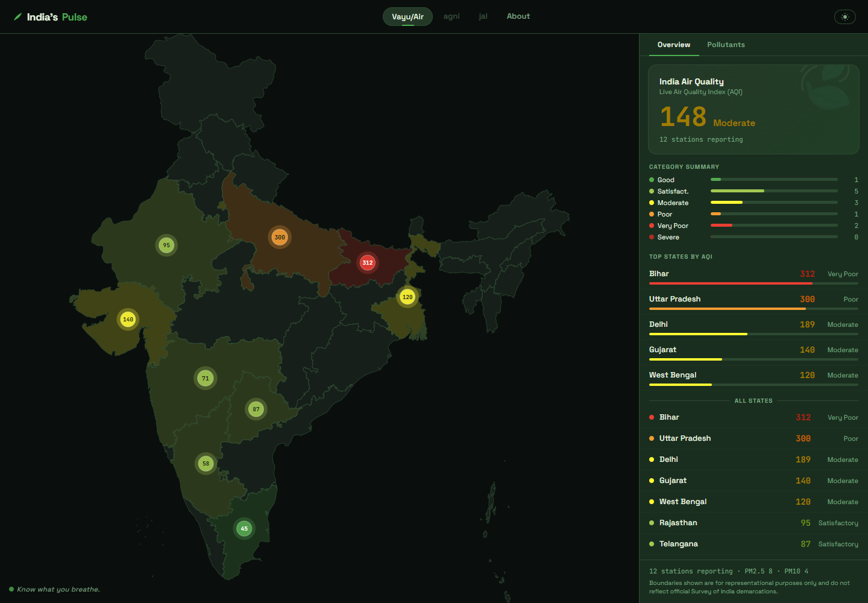Click the Moderate category progress bar
The image size is (868, 603).
774,203
